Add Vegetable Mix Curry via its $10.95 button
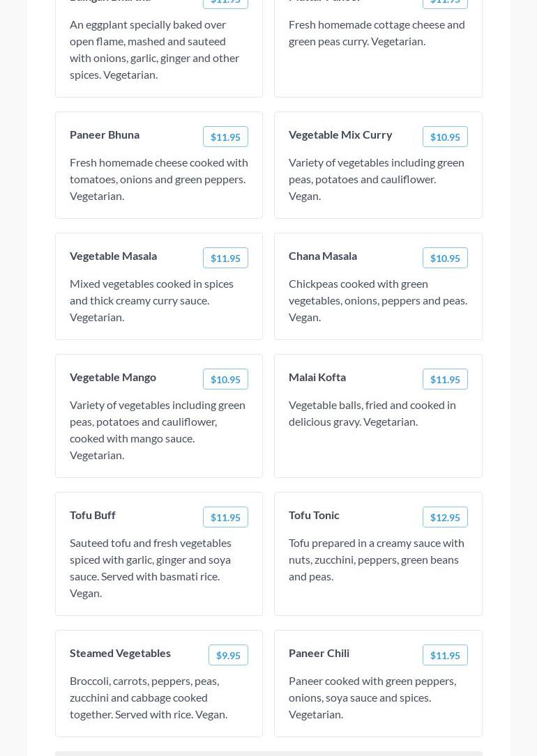 [445, 137]
